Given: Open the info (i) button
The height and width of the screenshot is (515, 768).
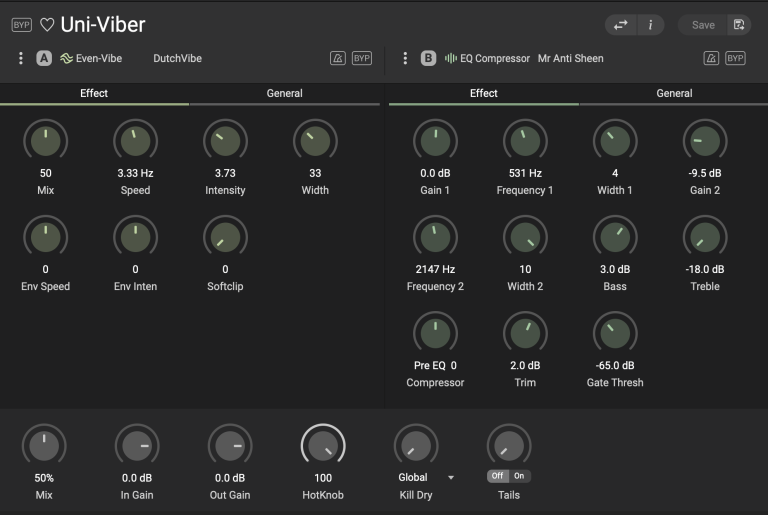Looking at the screenshot, I should click(x=650, y=25).
